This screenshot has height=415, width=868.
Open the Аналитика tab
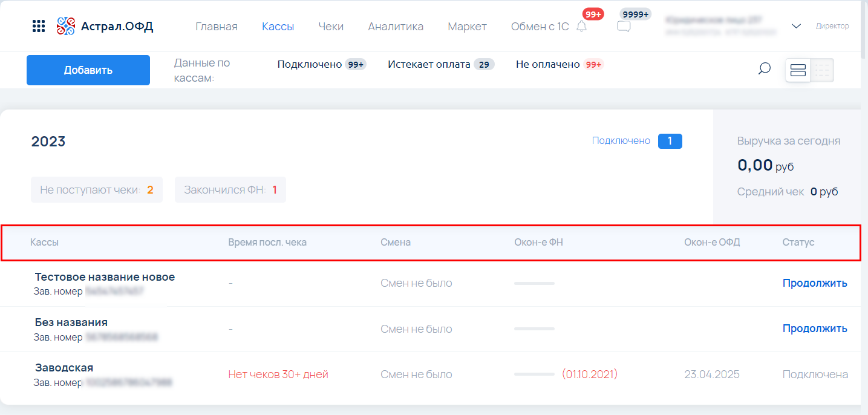(396, 27)
